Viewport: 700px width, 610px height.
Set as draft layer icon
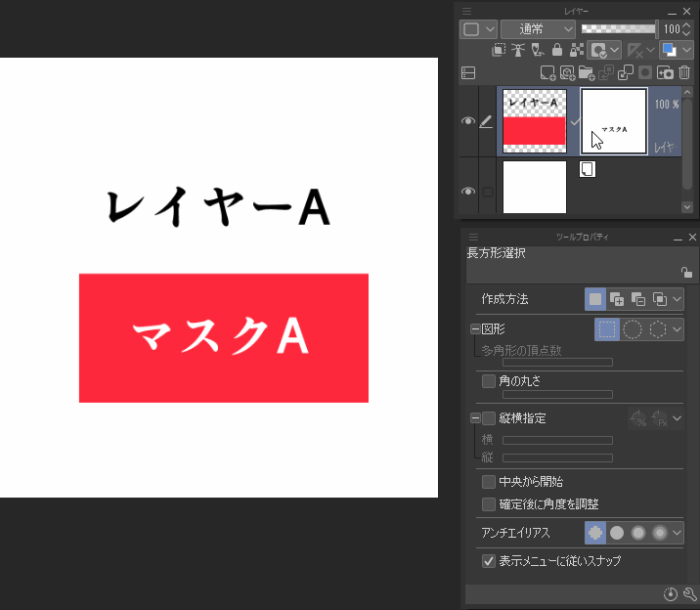tap(538, 50)
